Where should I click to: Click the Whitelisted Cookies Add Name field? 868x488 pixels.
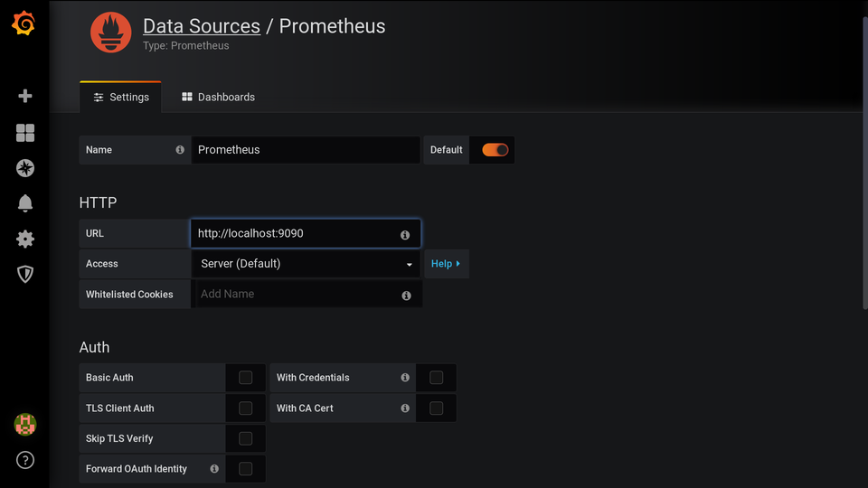pos(297,294)
